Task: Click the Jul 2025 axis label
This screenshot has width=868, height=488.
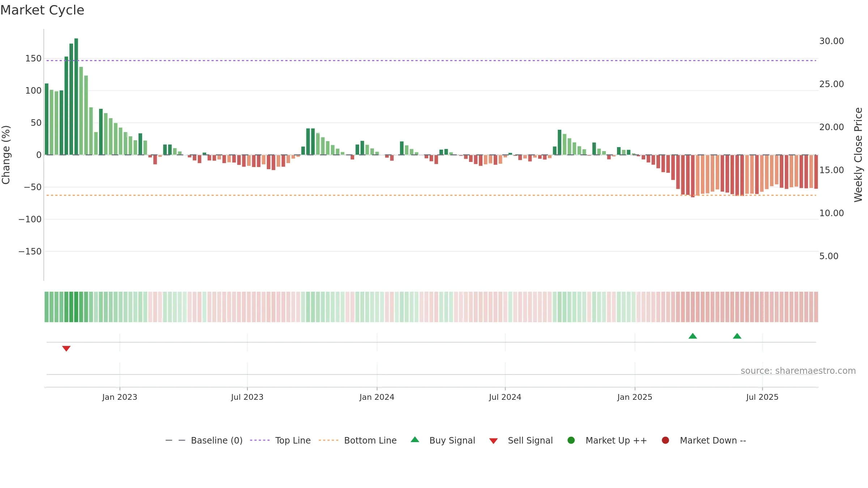Action: (x=762, y=397)
